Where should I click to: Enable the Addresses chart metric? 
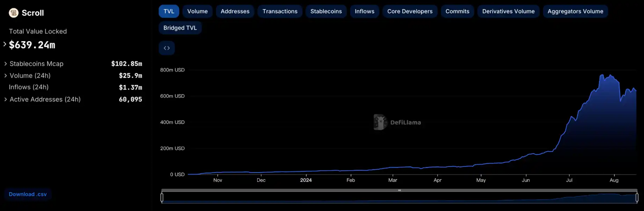[x=235, y=12]
